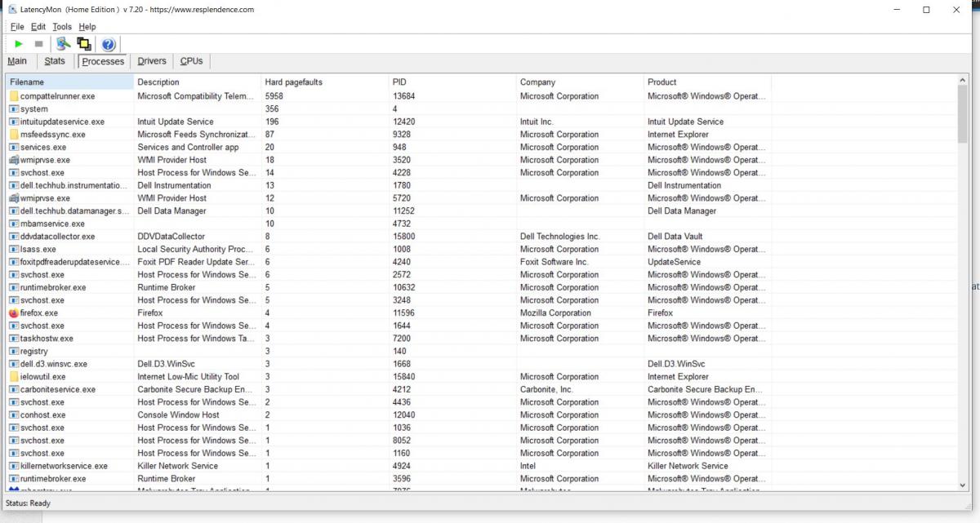Sort by Hard pagefaults column header
The height and width of the screenshot is (523, 980).
click(325, 82)
